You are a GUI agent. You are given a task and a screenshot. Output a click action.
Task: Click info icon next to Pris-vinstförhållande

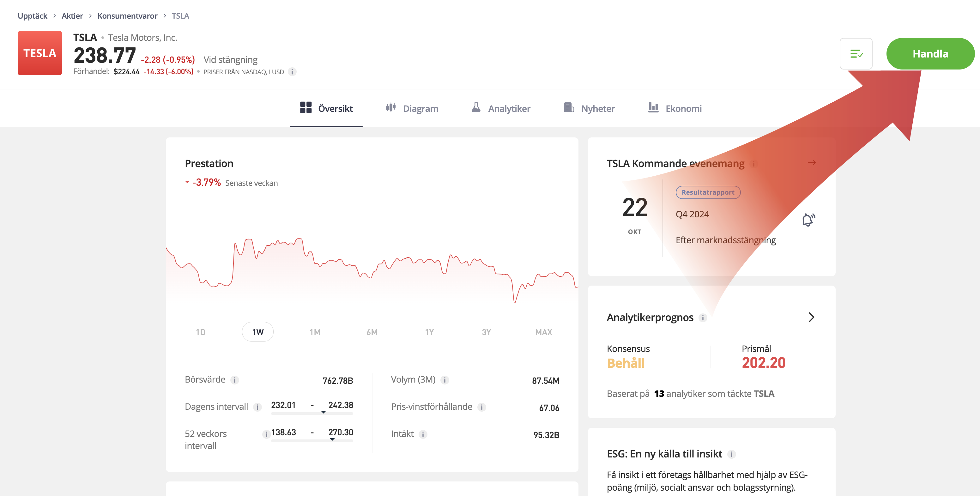pyautogui.click(x=482, y=407)
